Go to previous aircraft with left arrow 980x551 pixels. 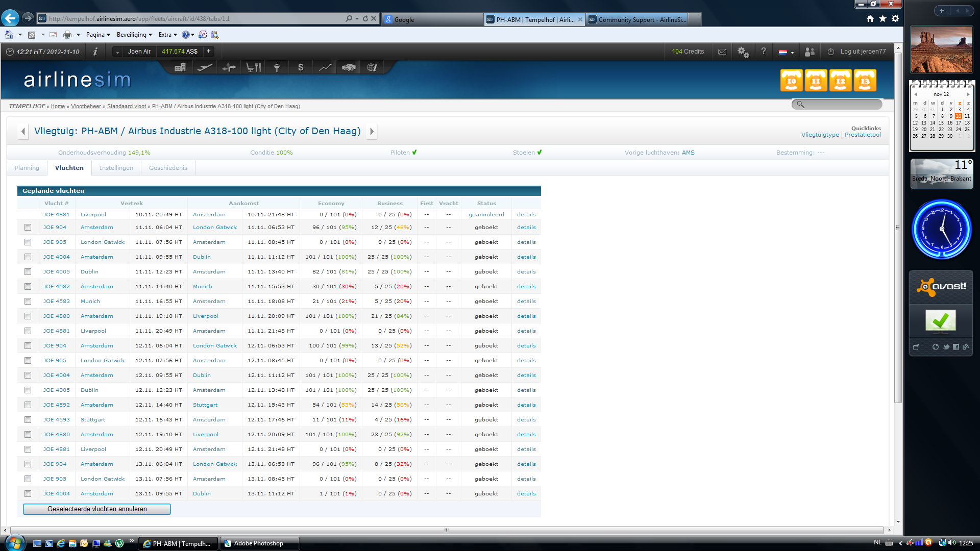[x=22, y=131]
